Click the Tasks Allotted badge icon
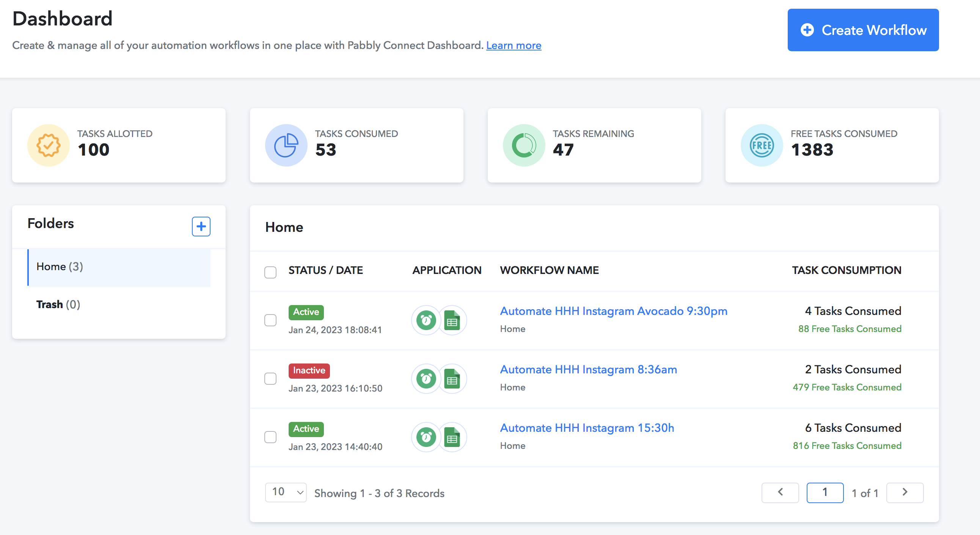Image resolution: width=980 pixels, height=535 pixels. pos(48,145)
